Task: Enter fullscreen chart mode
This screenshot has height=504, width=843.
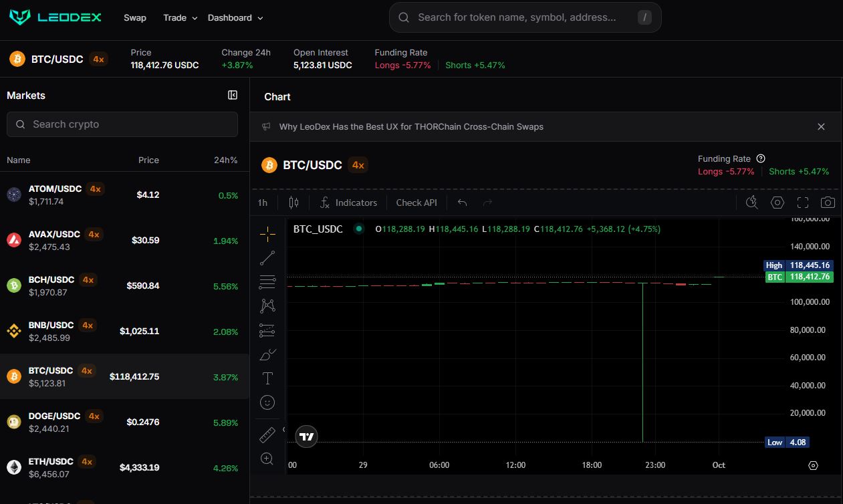Action: [803, 203]
